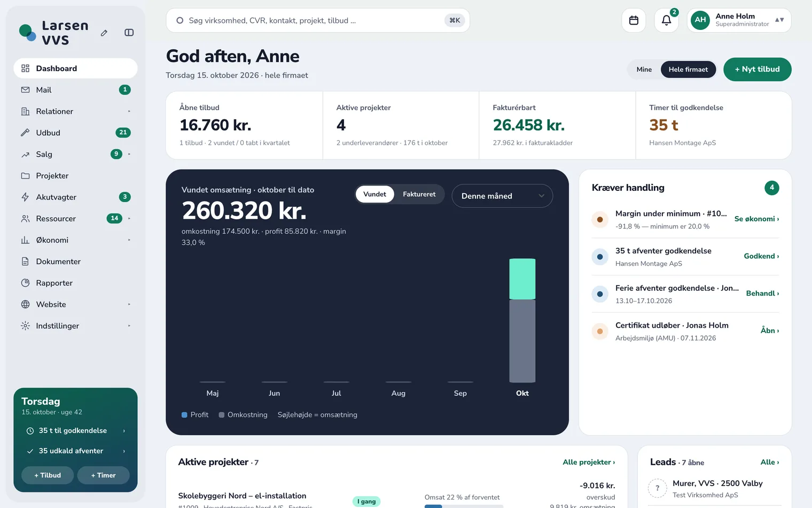Click the Relationer building icon
The height and width of the screenshot is (508, 812).
tap(25, 111)
